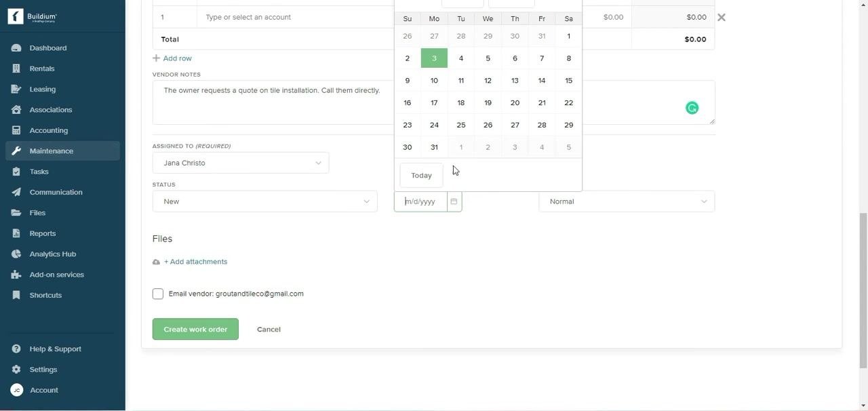
Task: Click the Analytics Hub pie chart icon
Action: point(16,254)
